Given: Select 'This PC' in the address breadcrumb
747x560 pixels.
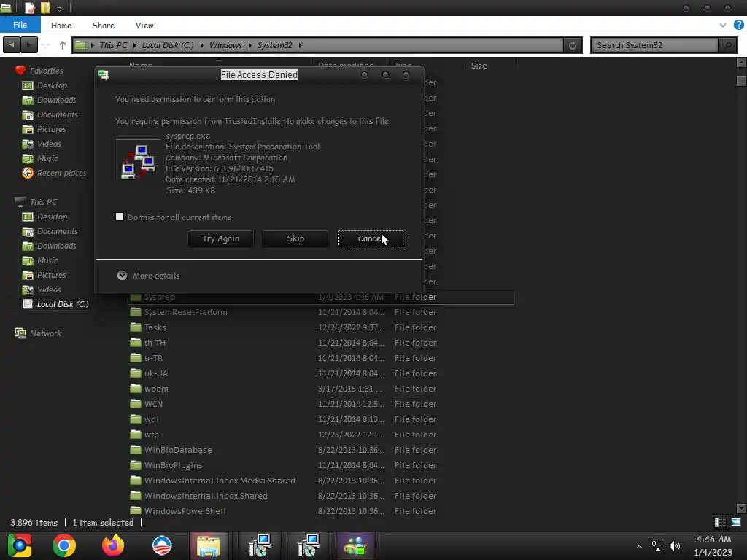Looking at the screenshot, I should coord(113,45).
